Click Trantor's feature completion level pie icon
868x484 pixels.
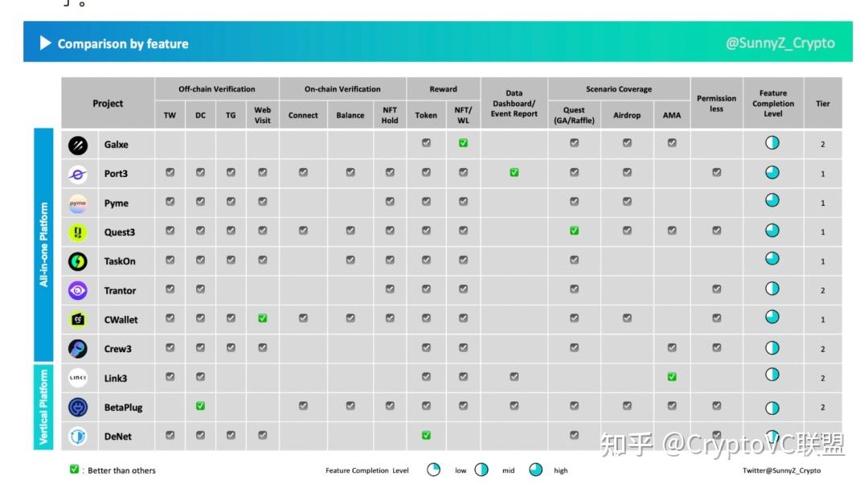[x=772, y=289]
